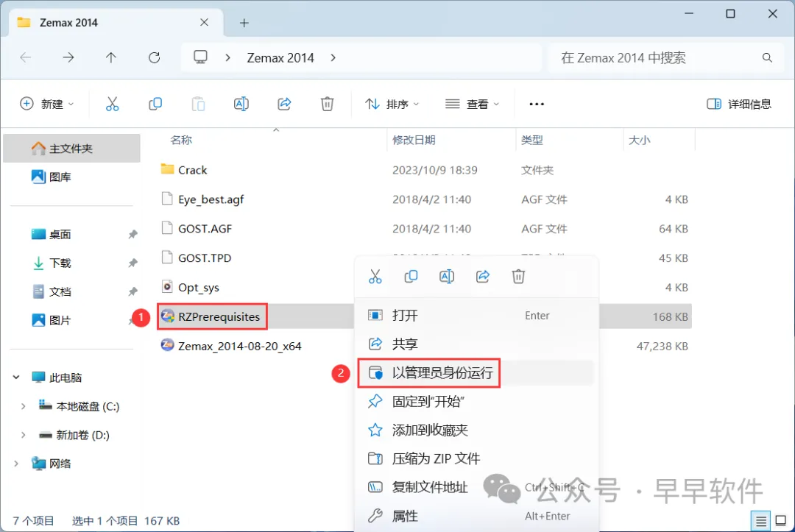
Task: Select Local Disk (C:) in the sidebar
Action: coord(79,406)
